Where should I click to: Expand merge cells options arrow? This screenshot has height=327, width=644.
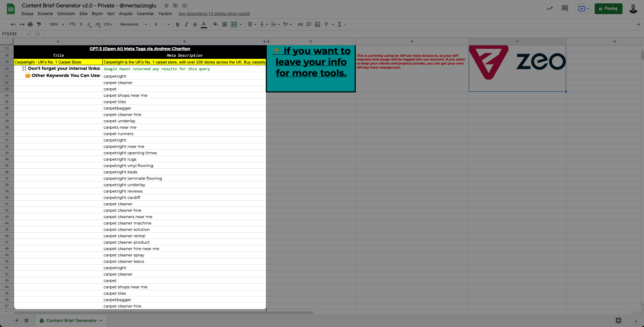coord(241,25)
